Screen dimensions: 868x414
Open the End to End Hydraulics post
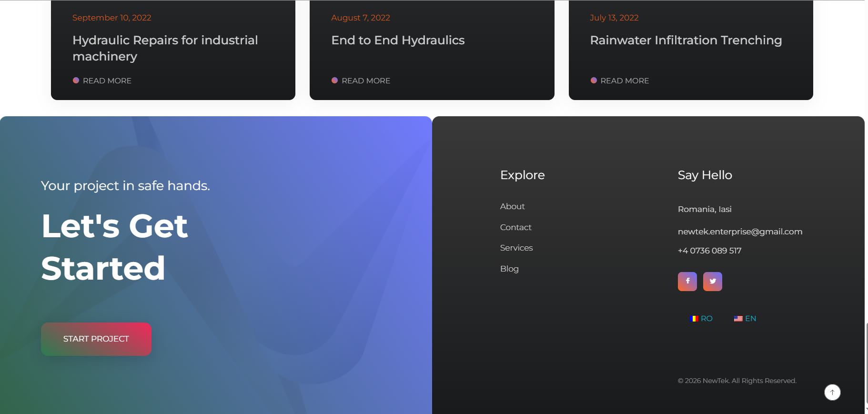tap(398, 40)
